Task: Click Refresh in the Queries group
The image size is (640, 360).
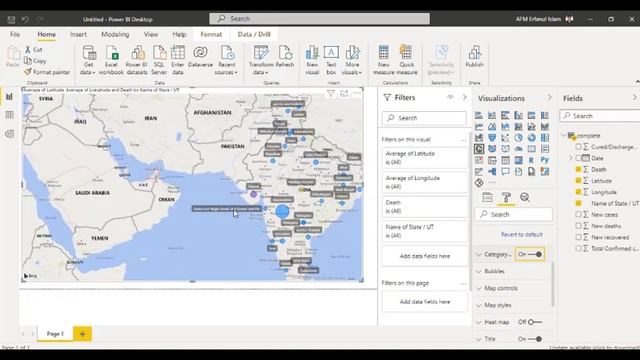Action: pos(285,57)
